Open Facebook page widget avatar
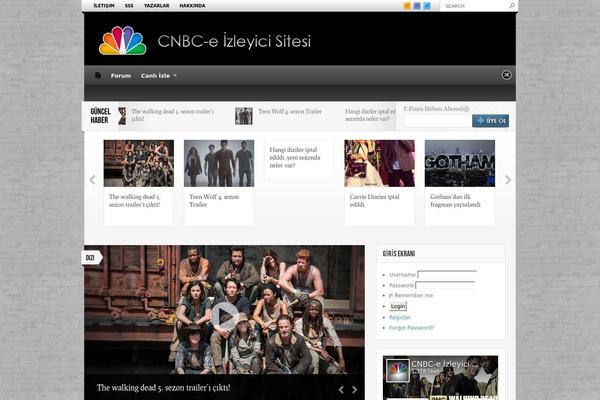 pyautogui.click(x=398, y=370)
